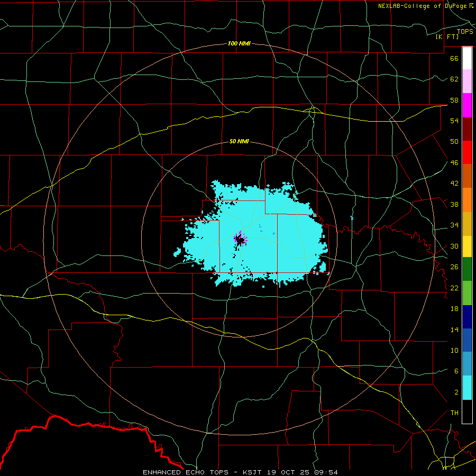
Task: Select the cyan swatch in the legend
Action: click(x=467, y=388)
